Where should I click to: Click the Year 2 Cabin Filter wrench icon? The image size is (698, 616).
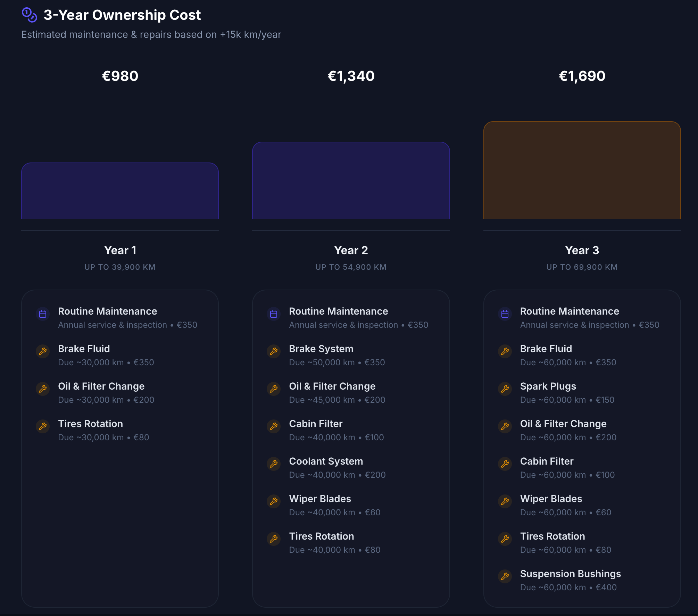point(274,426)
